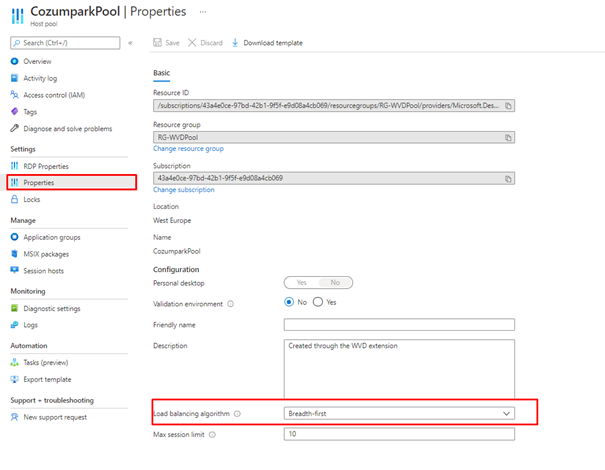Open the Activity log icon

(15, 78)
